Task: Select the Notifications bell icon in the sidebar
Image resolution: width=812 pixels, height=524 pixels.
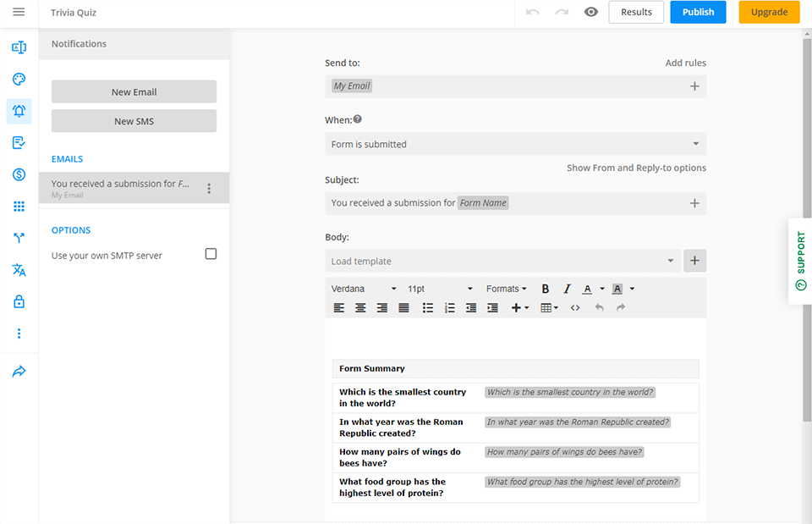Action: pyautogui.click(x=19, y=111)
